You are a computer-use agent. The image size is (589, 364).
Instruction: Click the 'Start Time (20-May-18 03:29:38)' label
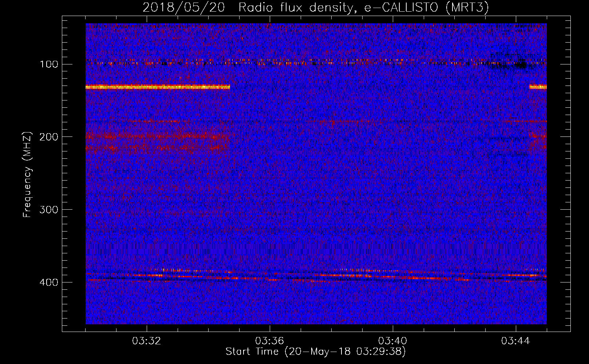pos(316,352)
